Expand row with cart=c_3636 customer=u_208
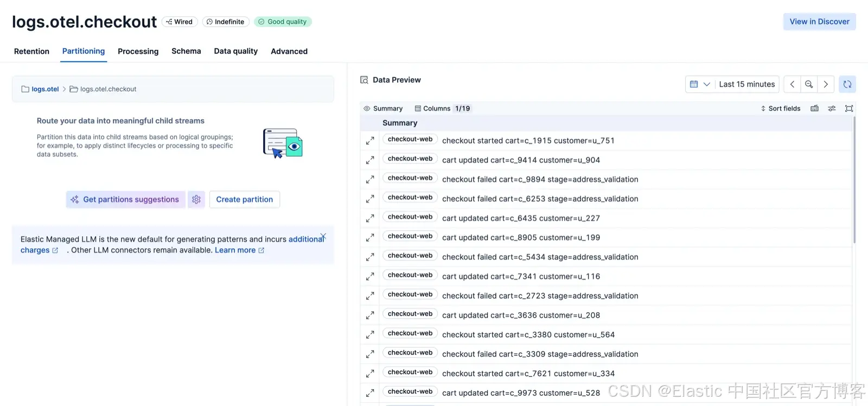868x406 pixels. (x=370, y=315)
